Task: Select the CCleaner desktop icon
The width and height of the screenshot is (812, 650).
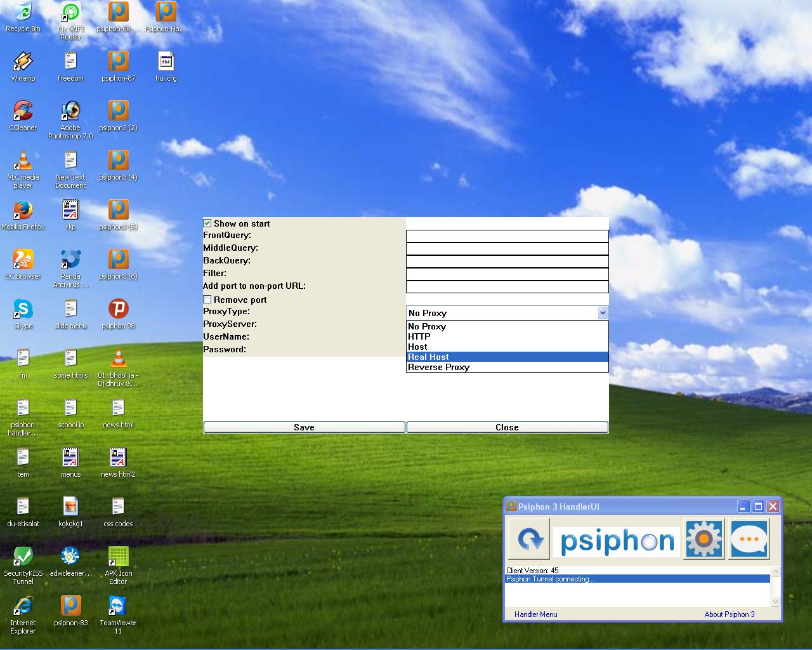Action: [23, 116]
